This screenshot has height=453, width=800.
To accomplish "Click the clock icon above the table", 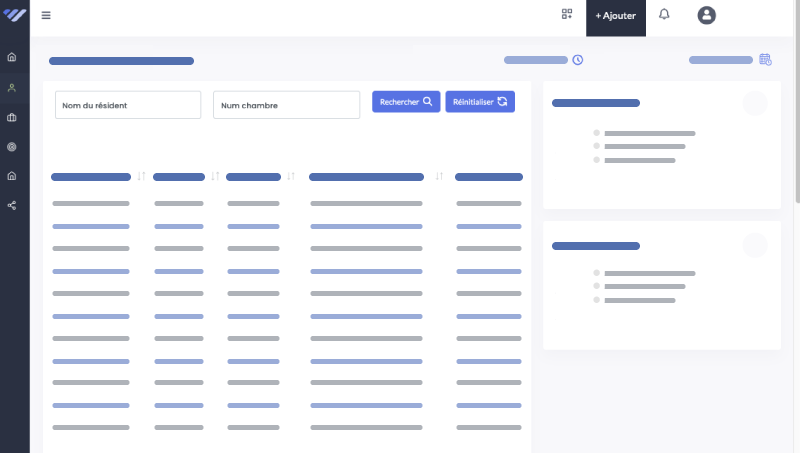I will 577,60.
